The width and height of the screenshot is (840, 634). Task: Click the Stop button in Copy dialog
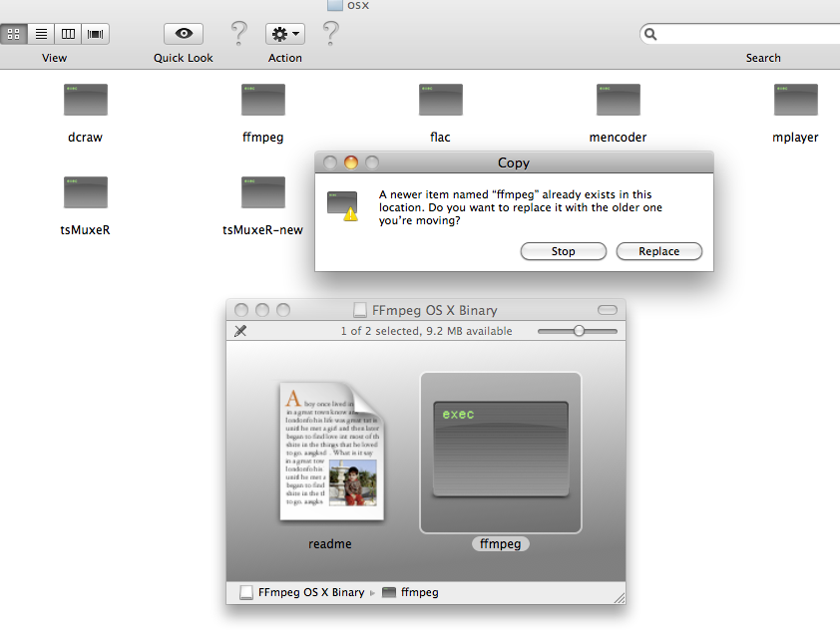[564, 251]
